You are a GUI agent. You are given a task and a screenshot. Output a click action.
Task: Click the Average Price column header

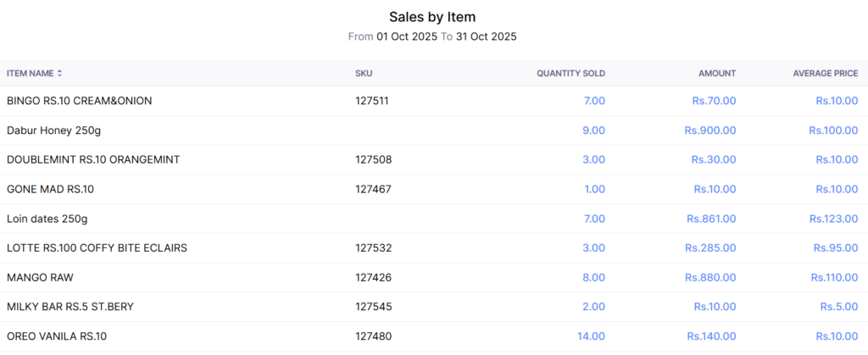(825, 74)
